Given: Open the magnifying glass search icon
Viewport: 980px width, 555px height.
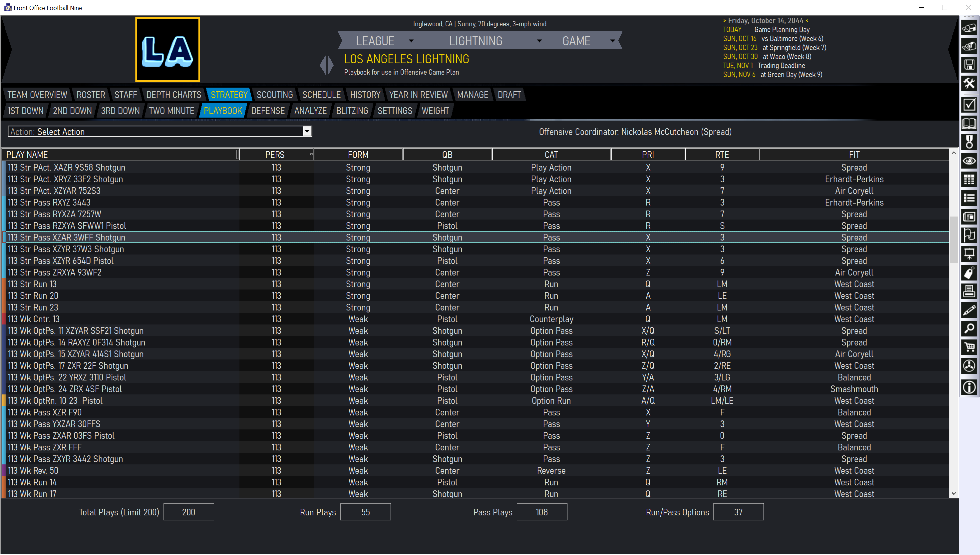Looking at the screenshot, I should (x=969, y=328).
